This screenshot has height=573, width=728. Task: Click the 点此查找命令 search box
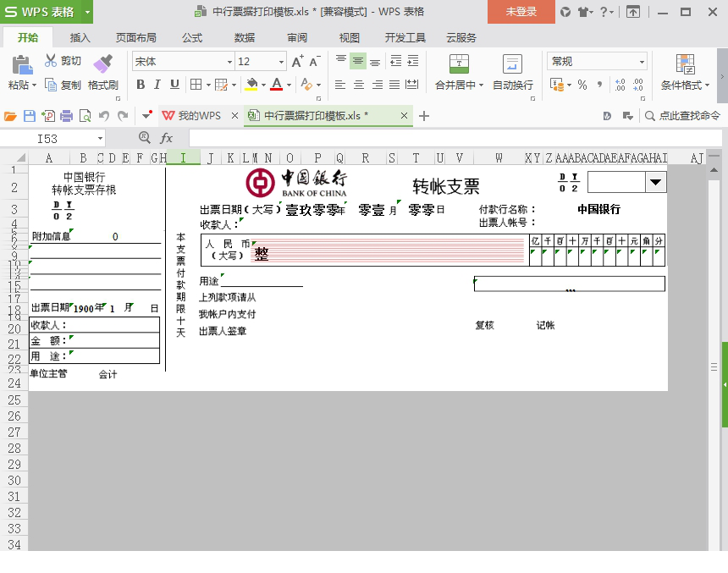click(683, 116)
